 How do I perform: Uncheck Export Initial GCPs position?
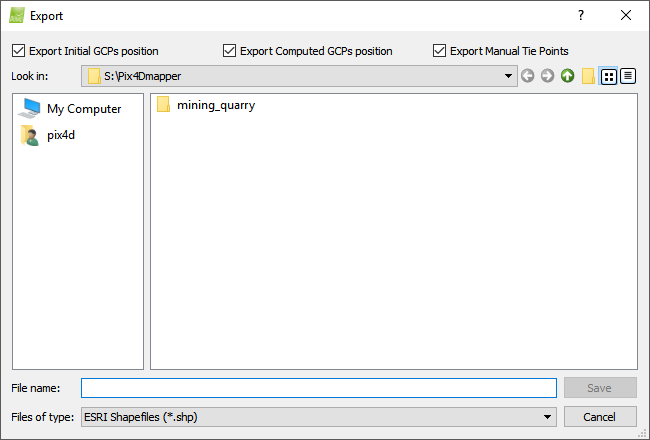19,51
